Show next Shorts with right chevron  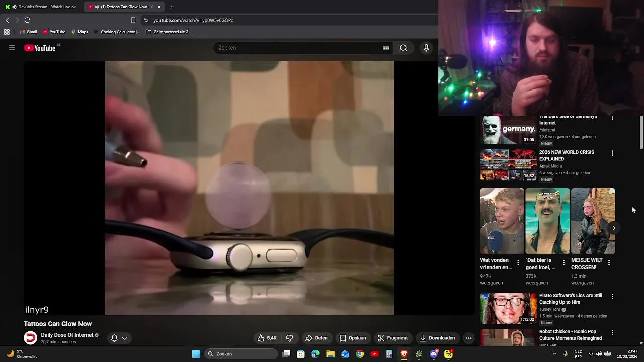tap(614, 228)
